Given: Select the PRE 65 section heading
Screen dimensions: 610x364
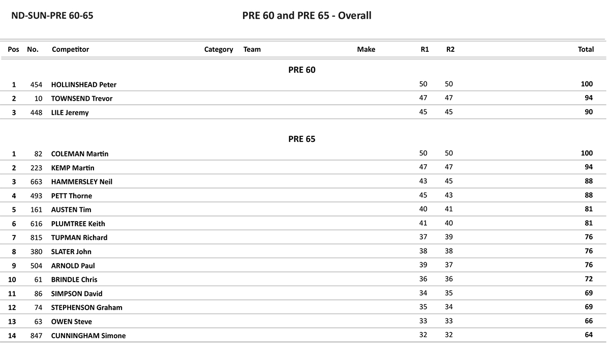Looking at the screenshot, I should 302,139.
